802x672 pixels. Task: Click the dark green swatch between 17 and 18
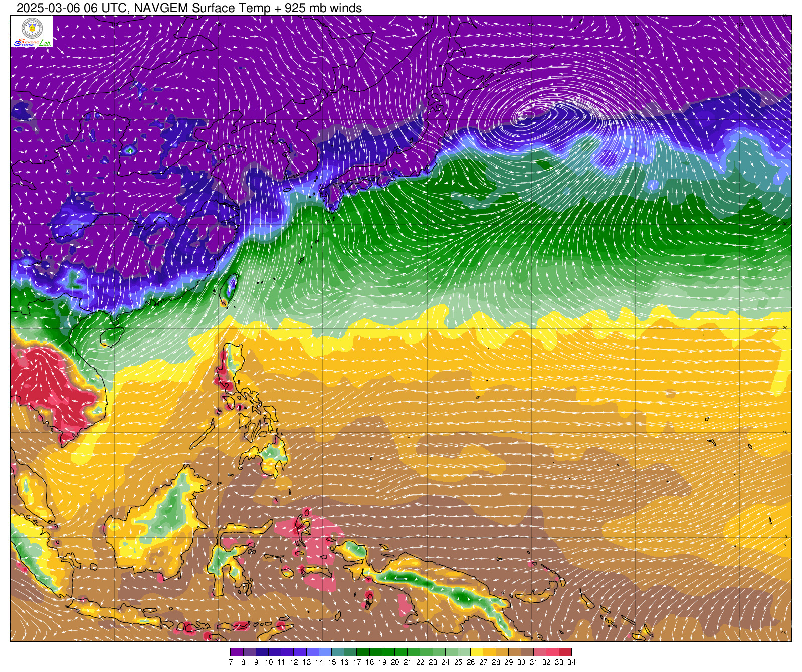pos(363,652)
